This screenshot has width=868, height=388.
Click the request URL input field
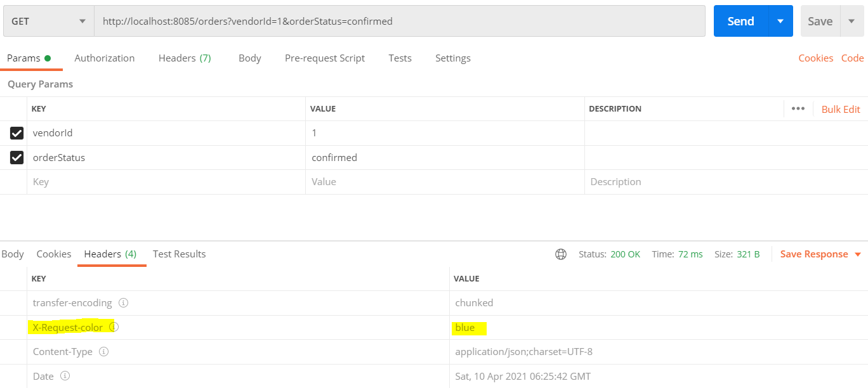[398, 21]
